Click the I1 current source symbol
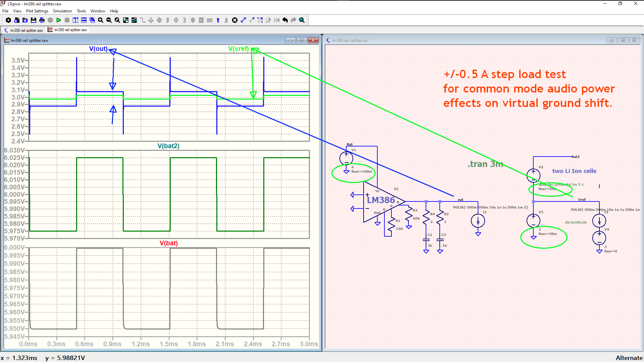Viewport: 644px width, 362px height. (x=478, y=221)
